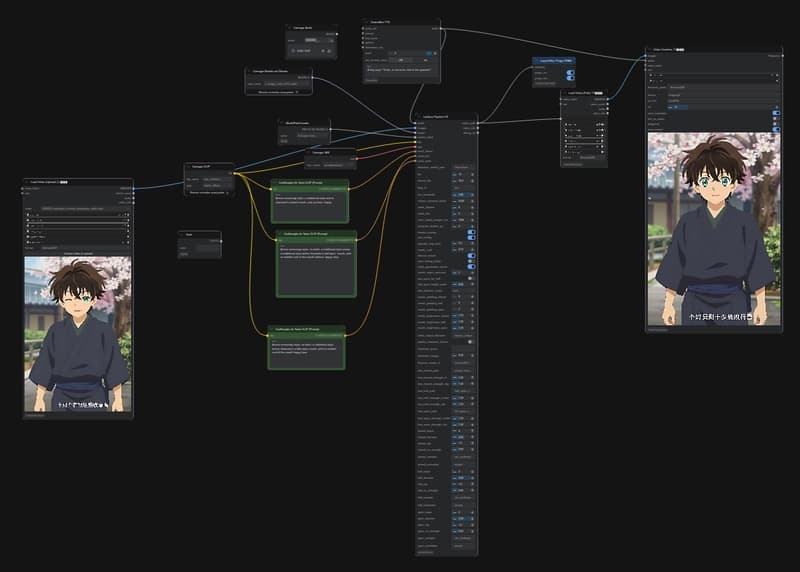Viewport: 800px width, 572px height.
Task: Click the choose video to upload button
Action: [78, 253]
